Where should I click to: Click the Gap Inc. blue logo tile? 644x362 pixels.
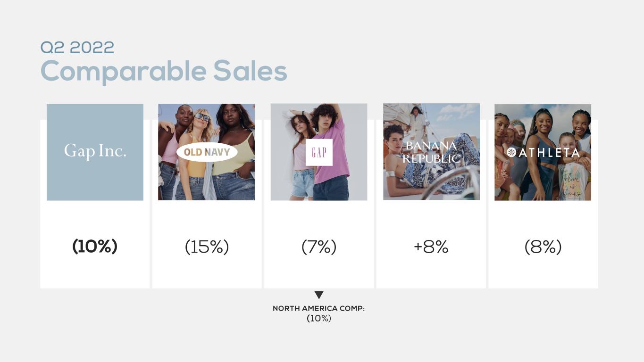(95, 152)
